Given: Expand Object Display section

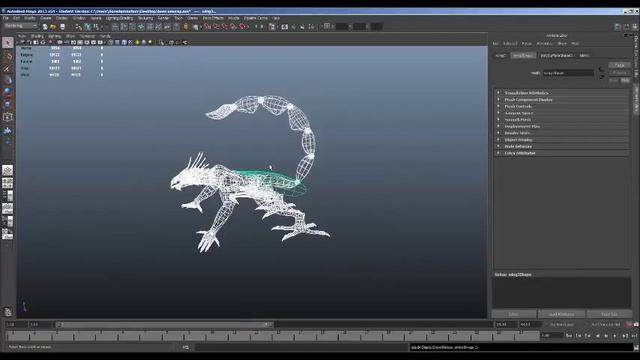Looking at the screenshot, I should pyautogui.click(x=561, y=140).
